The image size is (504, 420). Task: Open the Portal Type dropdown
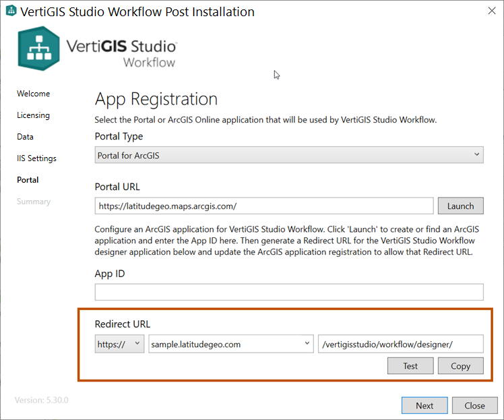(289, 155)
